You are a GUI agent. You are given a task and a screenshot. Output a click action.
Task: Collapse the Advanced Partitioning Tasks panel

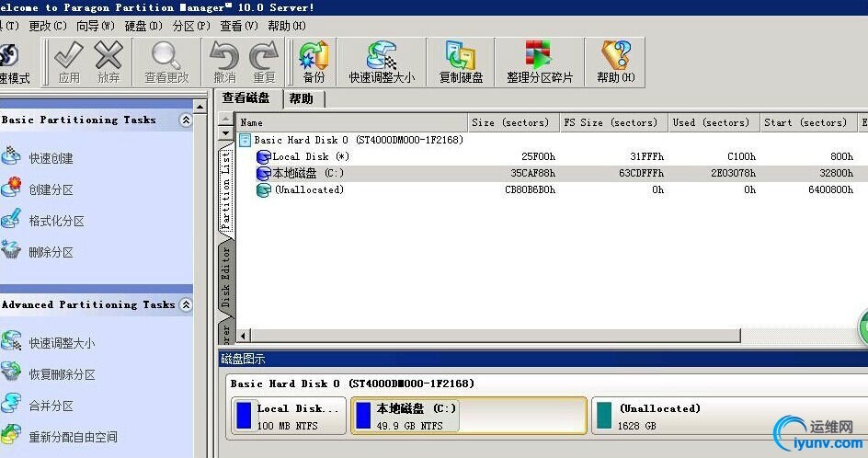(186, 304)
